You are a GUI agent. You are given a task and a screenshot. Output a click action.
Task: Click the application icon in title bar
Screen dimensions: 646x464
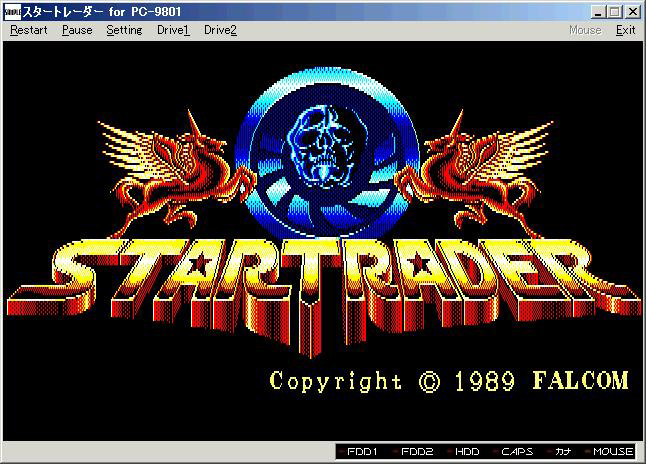click(x=12, y=12)
